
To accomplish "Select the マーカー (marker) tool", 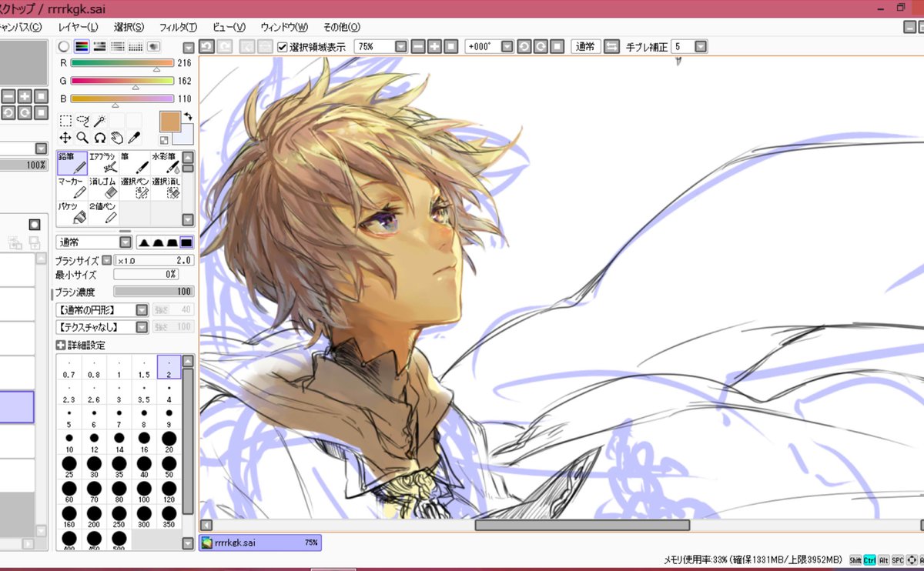I will [x=72, y=189].
